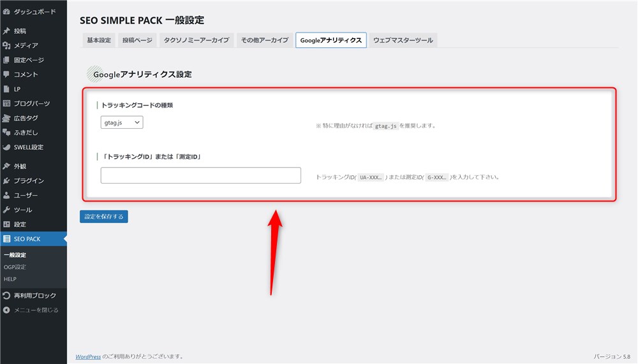Open the 投稿 menu item

coord(33,31)
